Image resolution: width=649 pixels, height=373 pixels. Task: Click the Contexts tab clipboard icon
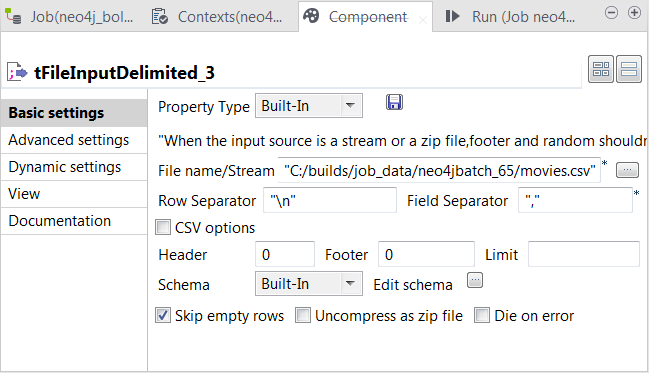[159, 17]
